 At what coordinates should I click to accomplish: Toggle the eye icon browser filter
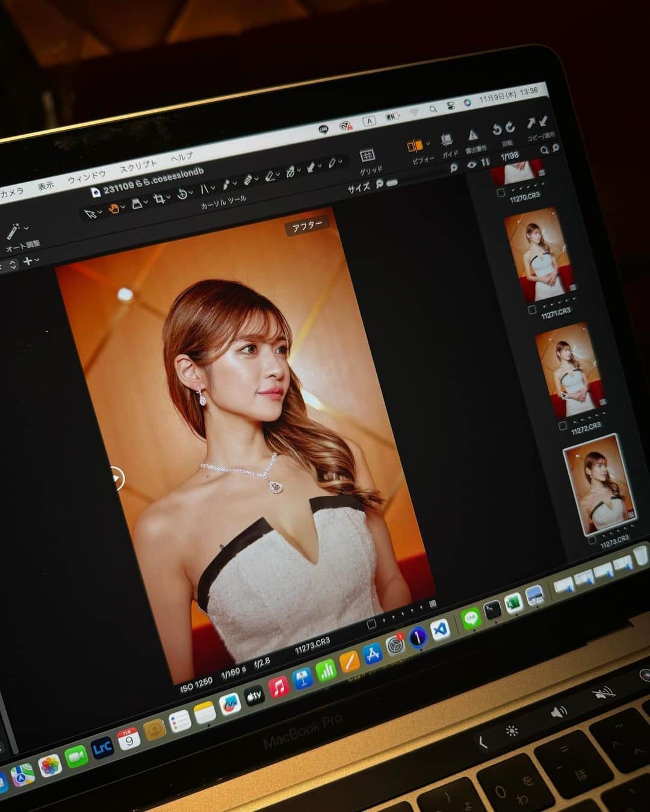click(471, 165)
